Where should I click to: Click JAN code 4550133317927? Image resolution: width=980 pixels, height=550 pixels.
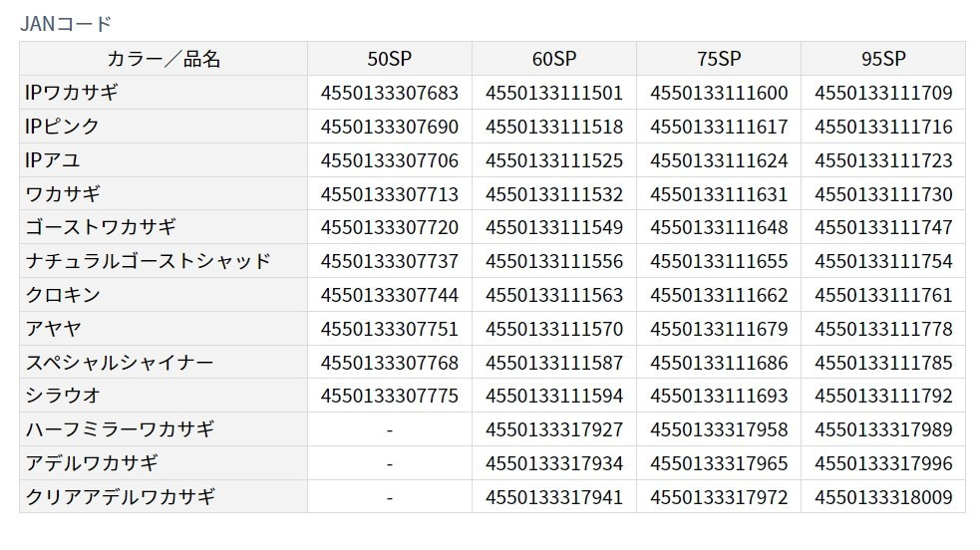pos(553,429)
